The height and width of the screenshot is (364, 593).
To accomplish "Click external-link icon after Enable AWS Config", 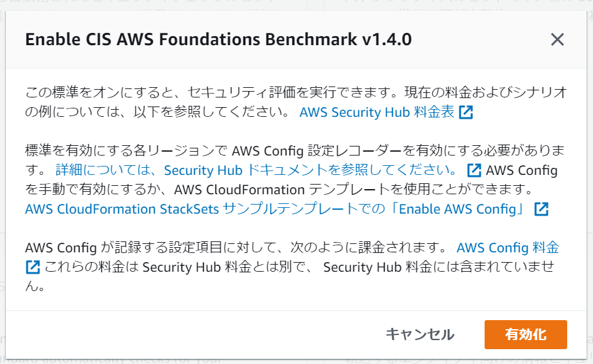I will (x=541, y=209).
